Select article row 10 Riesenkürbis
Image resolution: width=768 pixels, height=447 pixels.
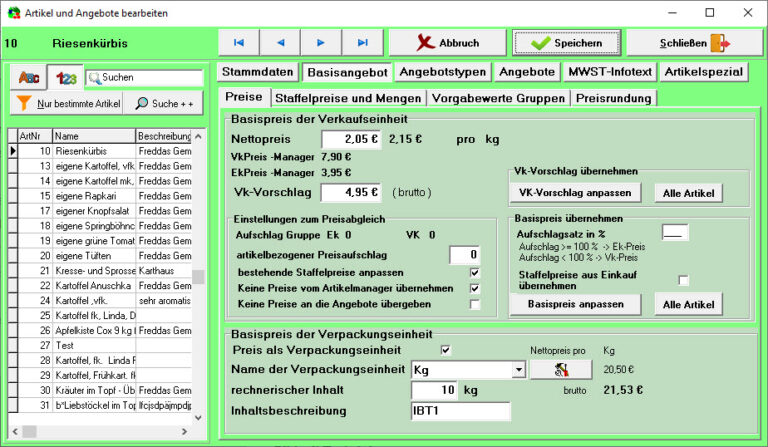pyautogui.click(x=100, y=151)
